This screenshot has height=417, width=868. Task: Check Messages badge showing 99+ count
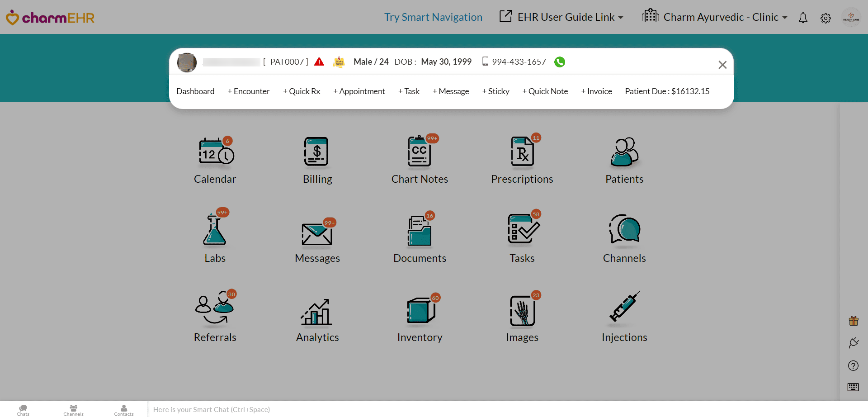coord(329,223)
